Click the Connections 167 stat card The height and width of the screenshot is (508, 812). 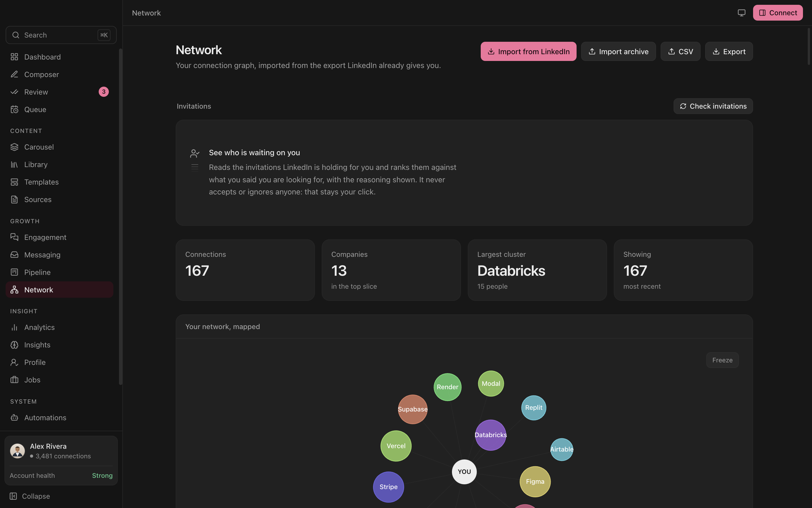[x=245, y=270]
